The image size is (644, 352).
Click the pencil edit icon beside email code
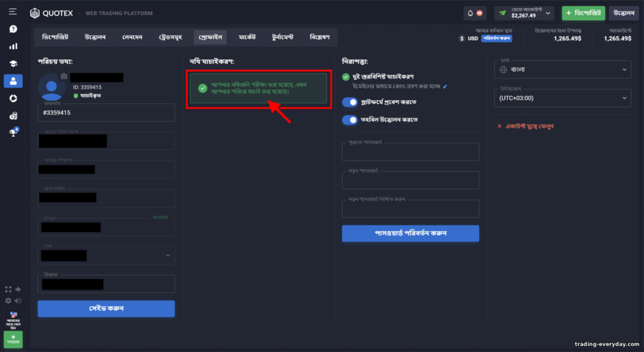pos(445,86)
